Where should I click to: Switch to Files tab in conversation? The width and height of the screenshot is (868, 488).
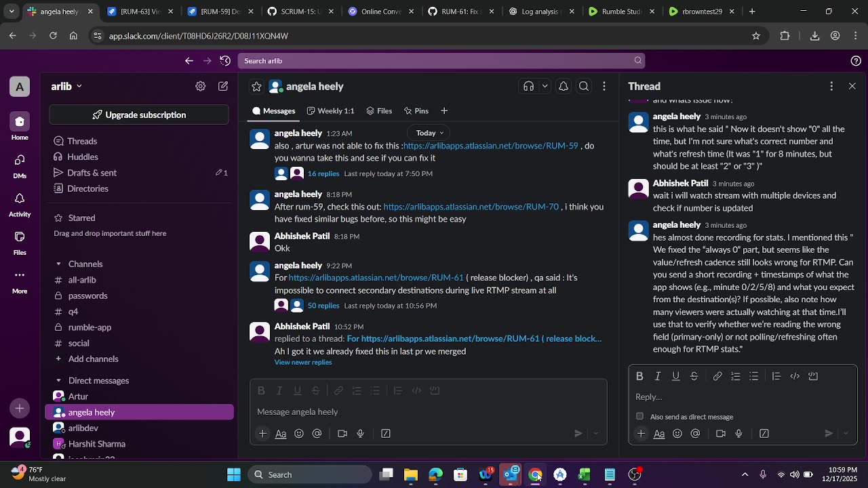click(379, 111)
